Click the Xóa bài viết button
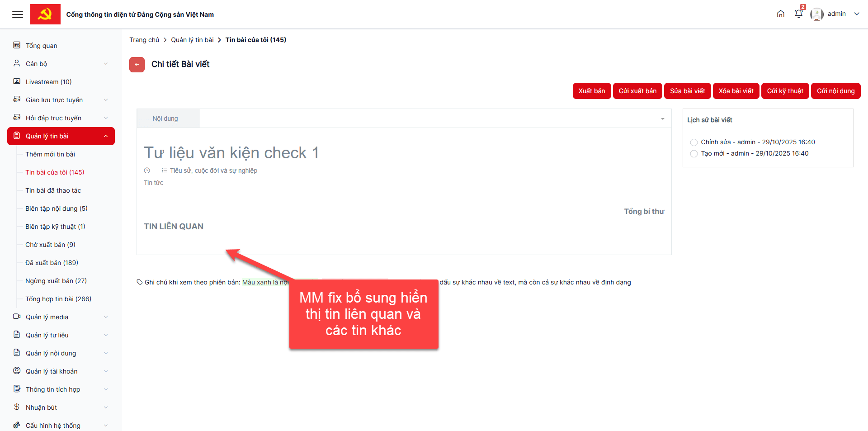This screenshot has height=431, width=868. [736, 91]
